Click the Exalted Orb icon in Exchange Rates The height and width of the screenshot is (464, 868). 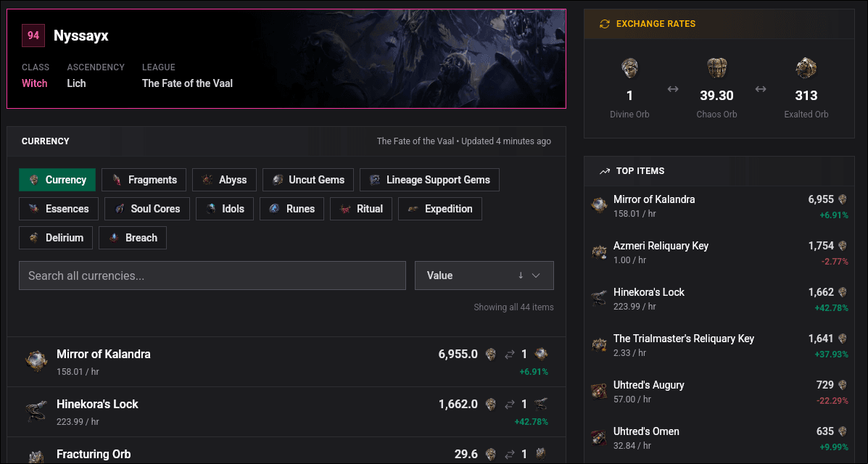[806, 68]
